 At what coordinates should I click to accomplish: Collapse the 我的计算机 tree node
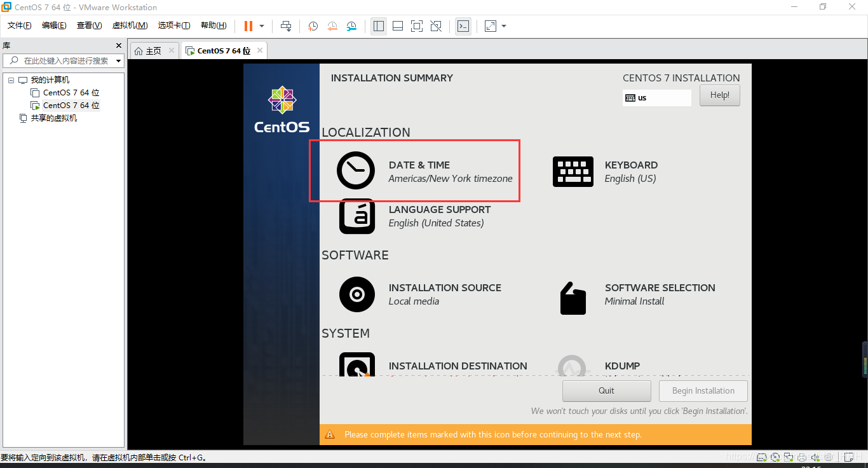[11, 80]
